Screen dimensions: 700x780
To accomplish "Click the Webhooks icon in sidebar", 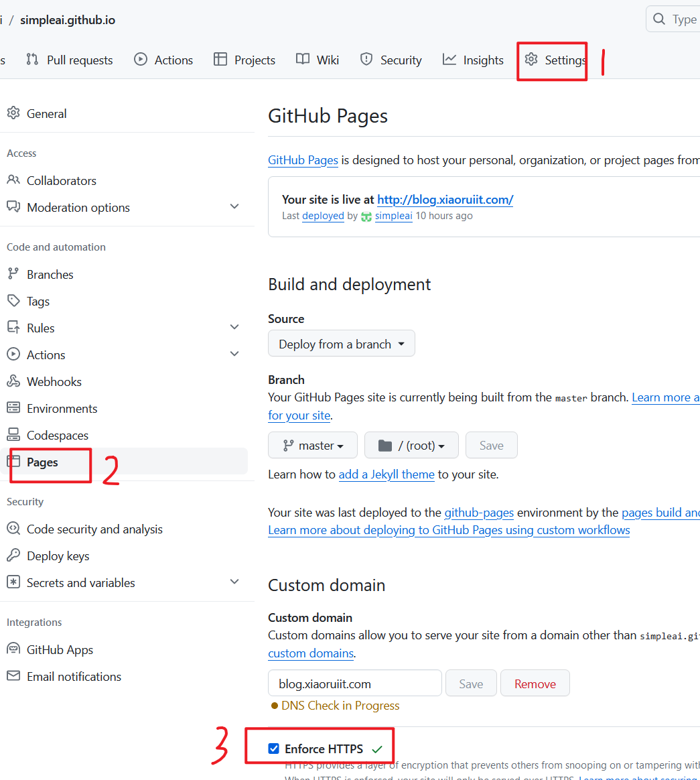I will tap(13, 381).
